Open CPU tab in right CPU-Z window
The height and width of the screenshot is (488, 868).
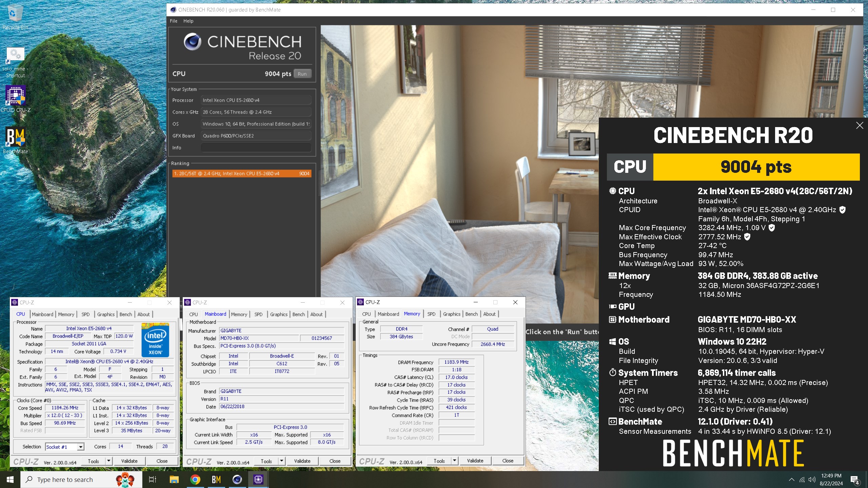367,314
